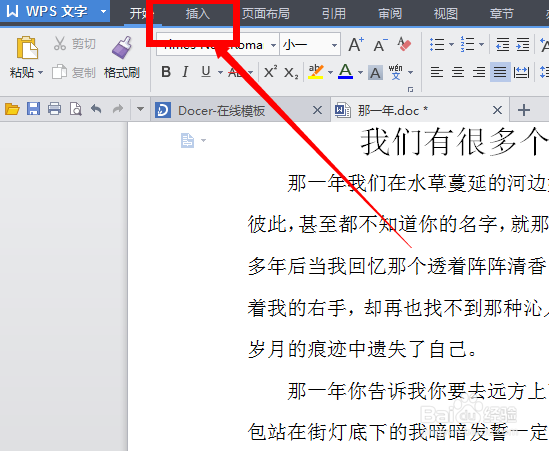Viewport: 549px width, 451px height.
Task: Switch to the 章节 tab
Action: click(501, 14)
